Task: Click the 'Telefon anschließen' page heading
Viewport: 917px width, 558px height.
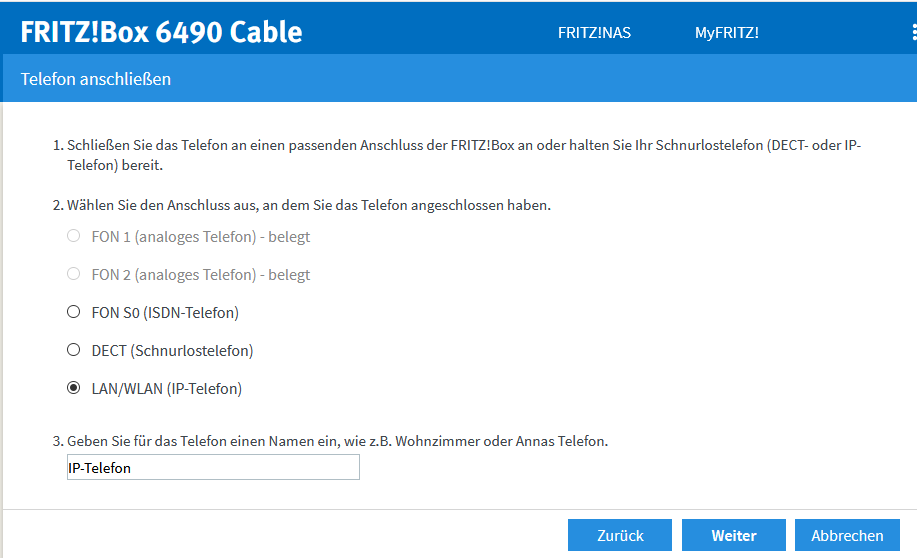Action: [x=96, y=79]
